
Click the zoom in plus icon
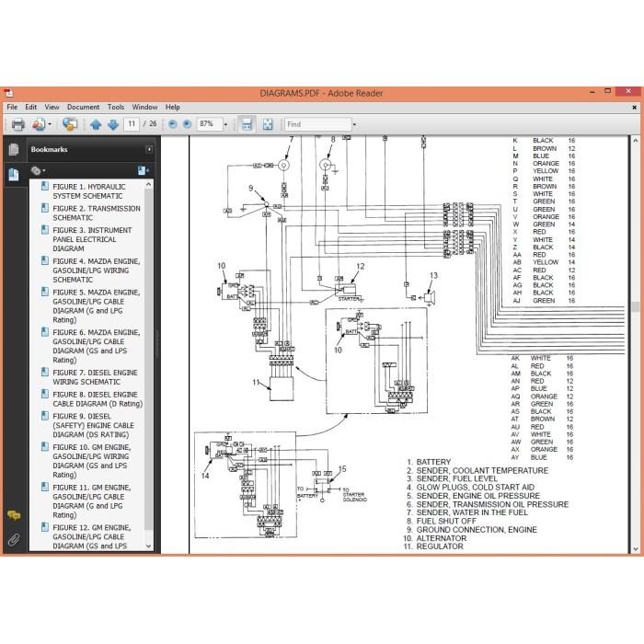point(187,124)
